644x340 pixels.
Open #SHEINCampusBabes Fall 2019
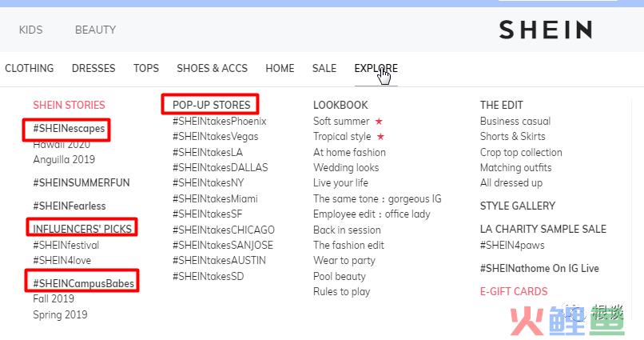tap(54, 298)
